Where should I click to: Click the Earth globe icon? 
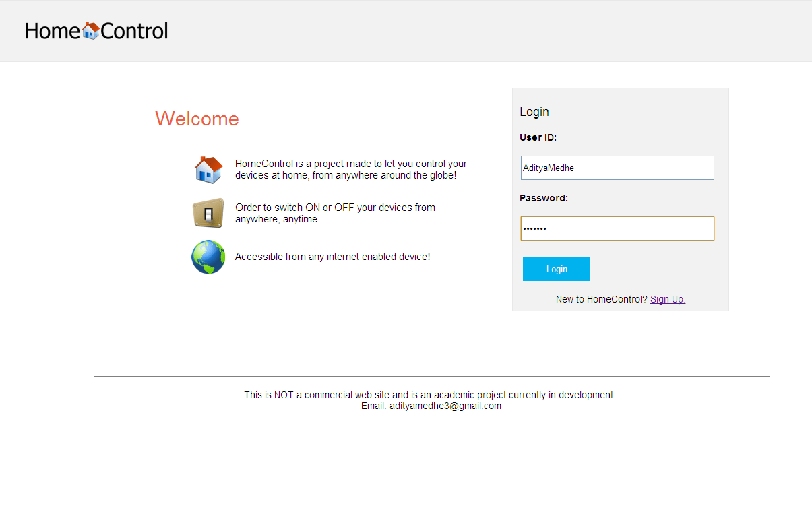click(x=208, y=257)
